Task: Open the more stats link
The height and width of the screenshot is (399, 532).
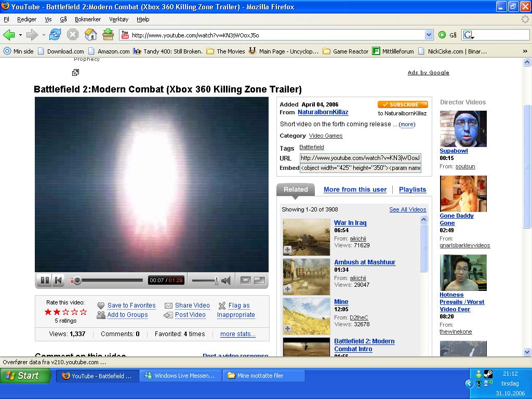Action: [x=237, y=334]
